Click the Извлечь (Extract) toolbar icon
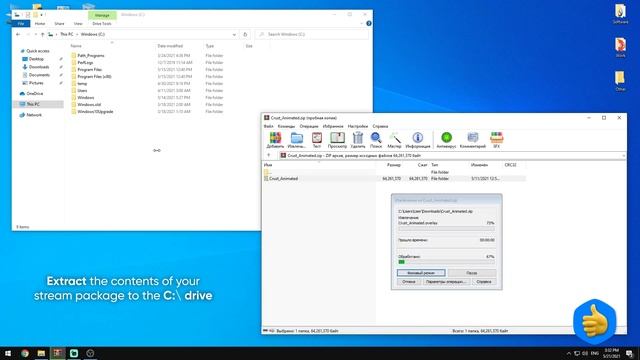Viewport: 640px width, 360px height. click(x=297, y=140)
